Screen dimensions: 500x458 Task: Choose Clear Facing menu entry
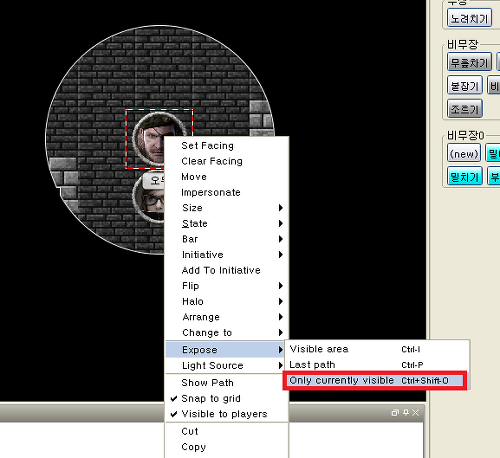point(227,161)
